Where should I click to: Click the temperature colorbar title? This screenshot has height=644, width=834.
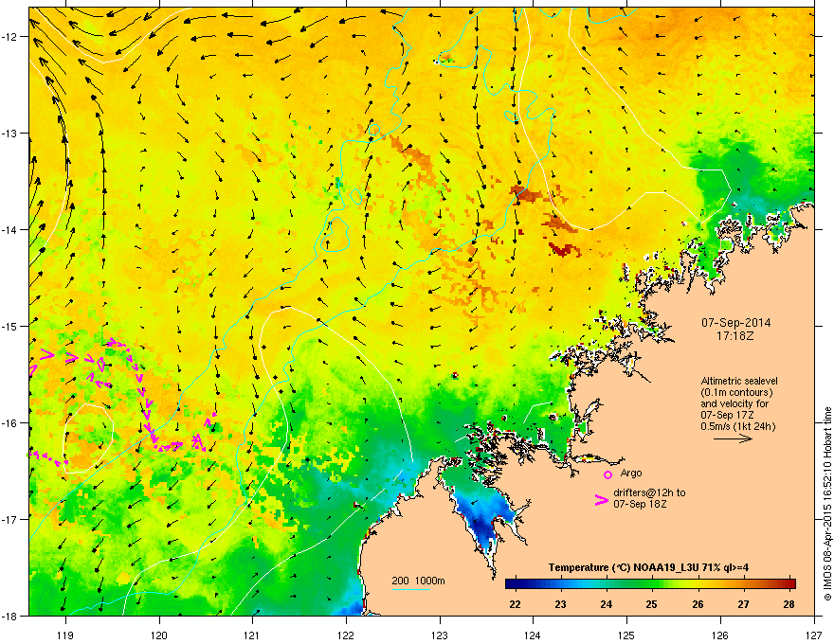click(648, 567)
